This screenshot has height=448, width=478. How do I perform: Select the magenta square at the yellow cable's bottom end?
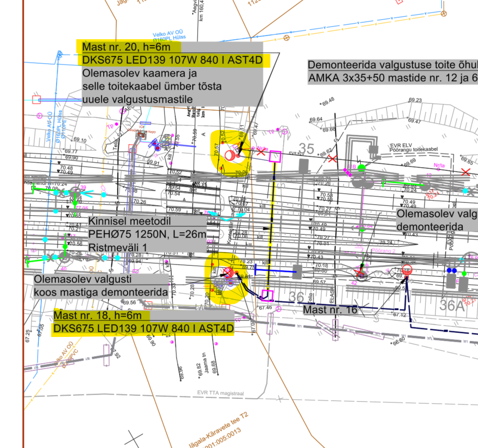click(x=268, y=295)
